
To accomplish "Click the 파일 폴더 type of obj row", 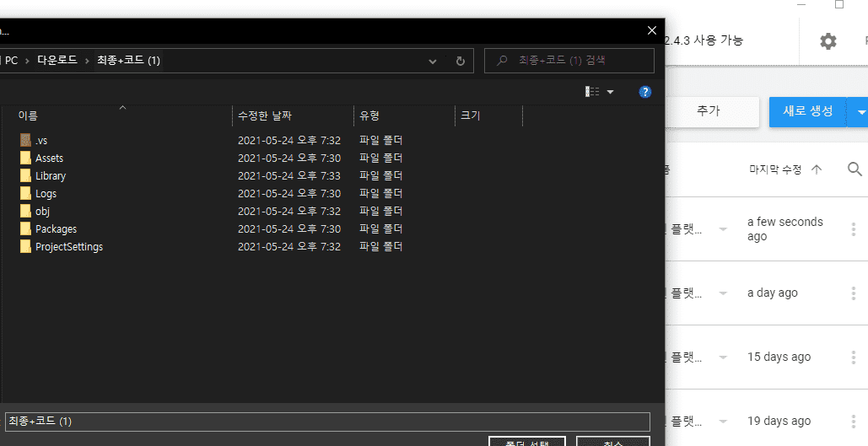I will [381, 212].
